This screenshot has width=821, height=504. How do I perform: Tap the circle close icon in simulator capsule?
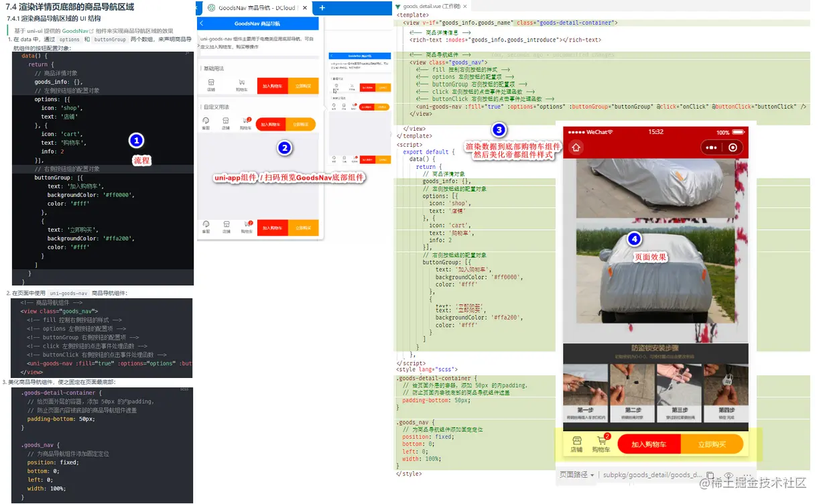click(x=733, y=147)
